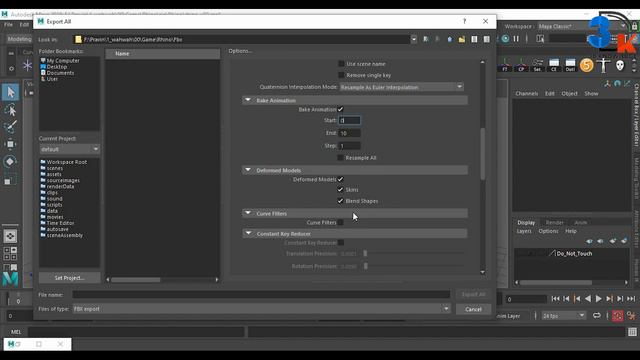Enable Resample All checkbox
The height and width of the screenshot is (360, 640).
click(340, 158)
